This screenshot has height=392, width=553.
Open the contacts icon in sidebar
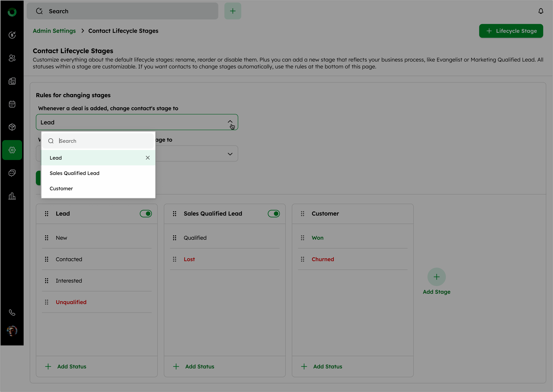[x=12, y=58]
